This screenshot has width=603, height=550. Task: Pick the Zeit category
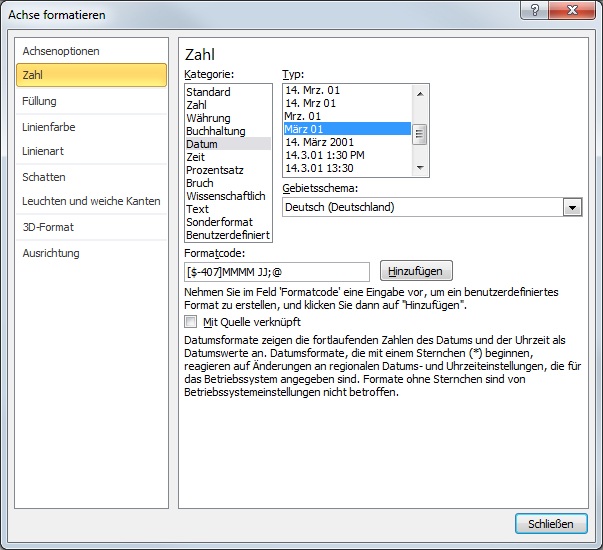[228, 157]
